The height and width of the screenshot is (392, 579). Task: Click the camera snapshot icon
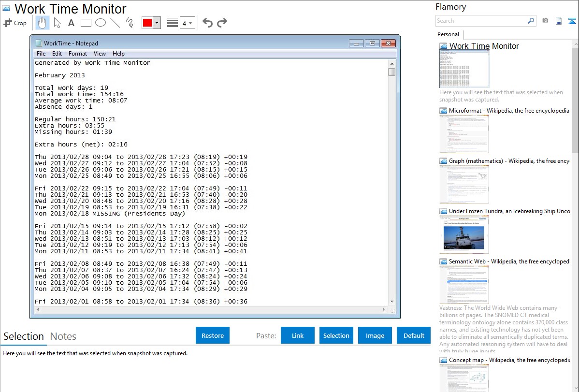(x=545, y=21)
